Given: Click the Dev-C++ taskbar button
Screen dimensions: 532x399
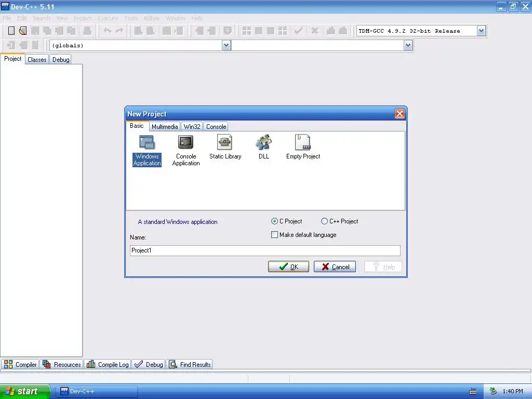Looking at the screenshot, I should click(x=96, y=391).
